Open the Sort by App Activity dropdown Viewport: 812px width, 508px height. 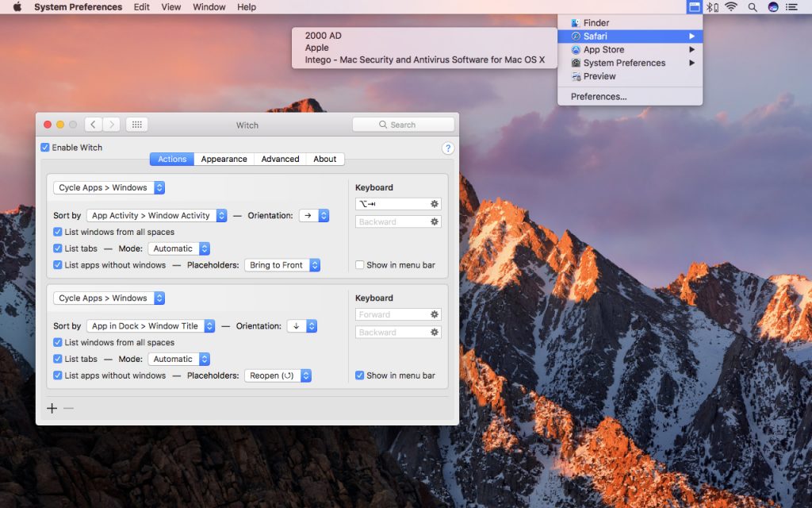(156, 215)
